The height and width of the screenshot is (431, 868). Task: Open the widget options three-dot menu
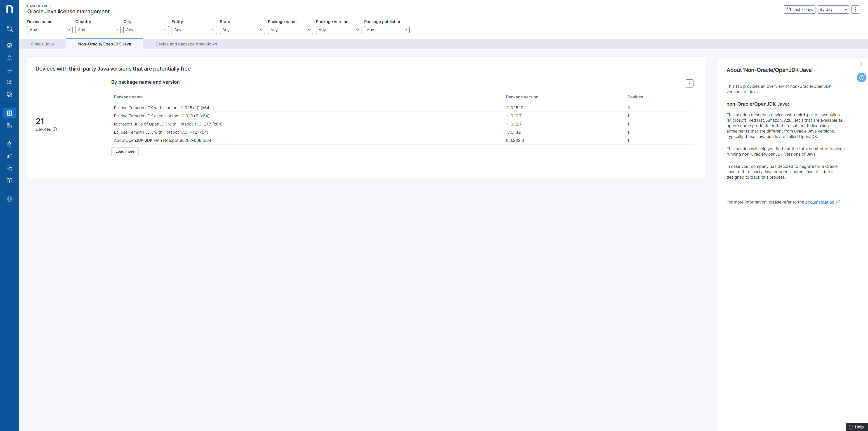(x=689, y=84)
